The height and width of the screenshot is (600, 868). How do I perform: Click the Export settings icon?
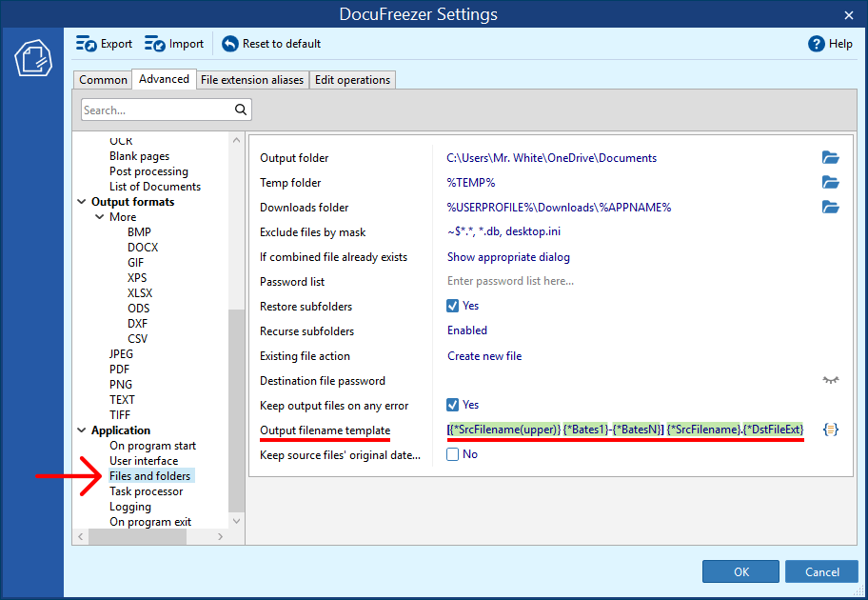pos(86,44)
